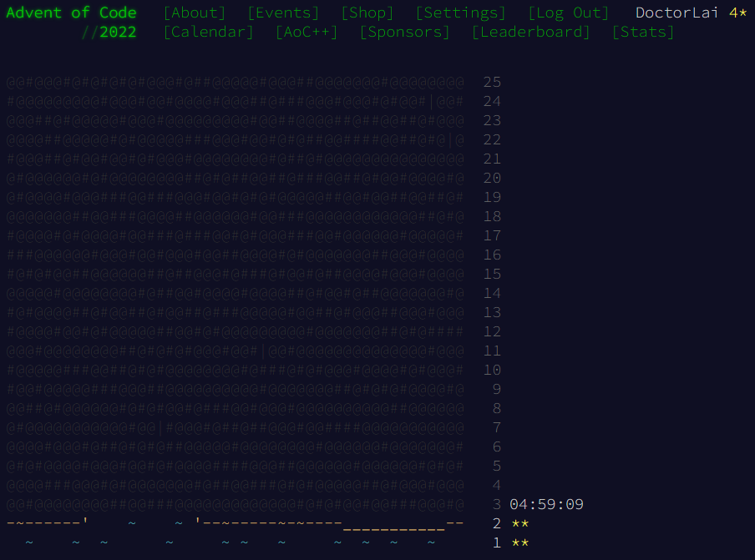
Task: View the Stats page
Action: (x=643, y=32)
